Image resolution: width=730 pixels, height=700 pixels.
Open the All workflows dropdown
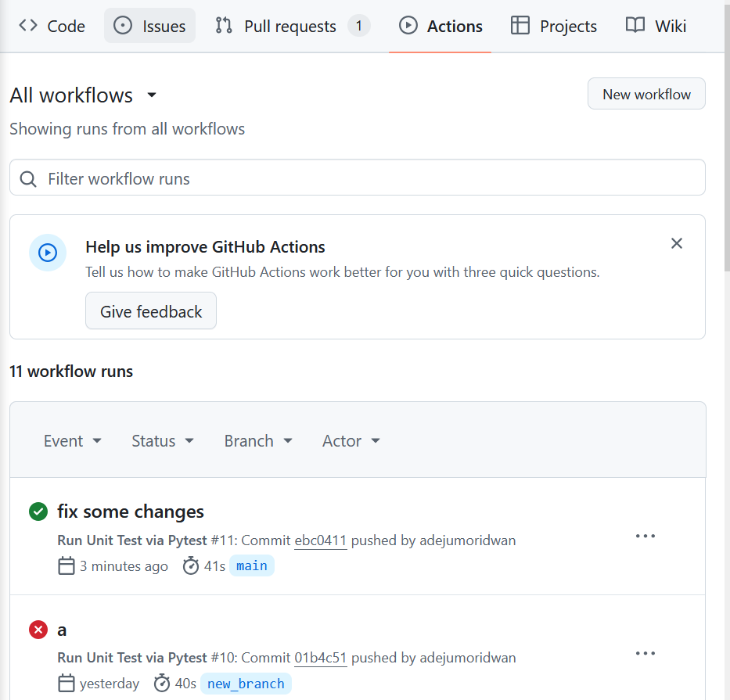82,95
